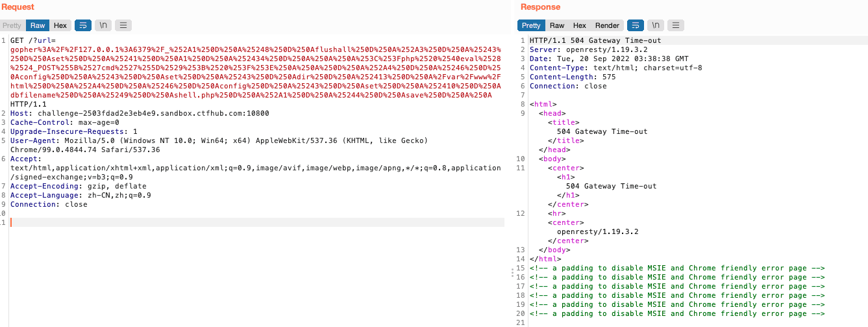Switch Request view to Raw tab
The width and height of the screenshot is (868, 327).
pyautogui.click(x=38, y=25)
